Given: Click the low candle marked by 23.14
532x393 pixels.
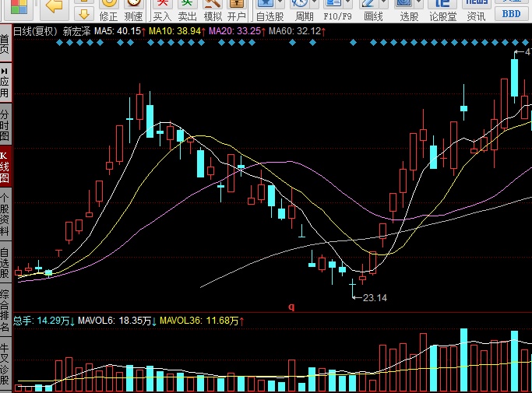Looking at the screenshot, I should pyautogui.click(x=353, y=289).
